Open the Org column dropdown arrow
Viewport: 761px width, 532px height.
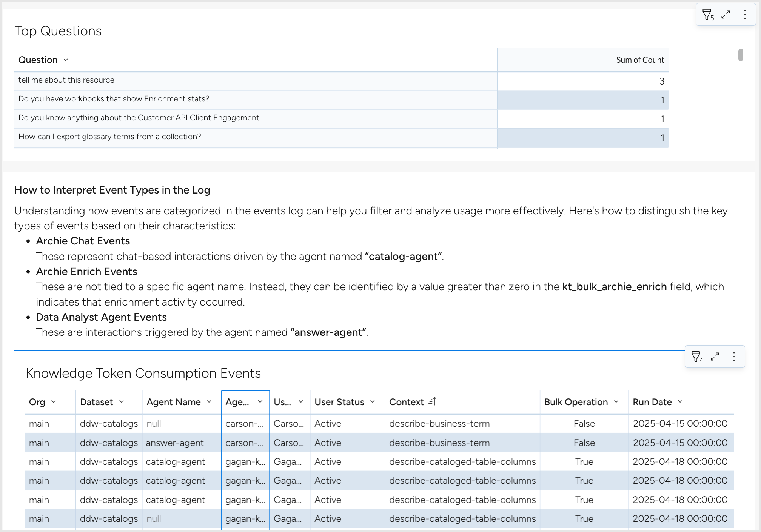54,402
